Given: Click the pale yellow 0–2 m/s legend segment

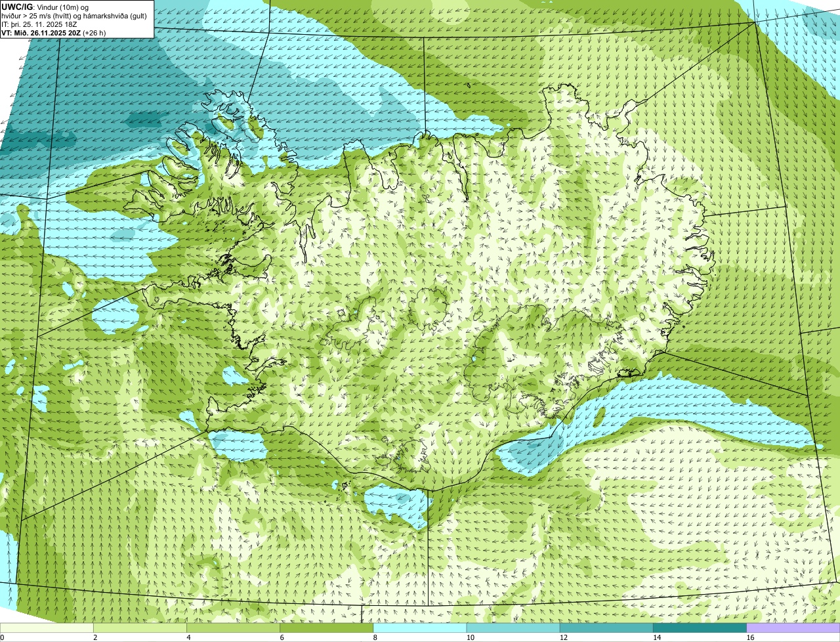Looking at the screenshot, I should point(47,628).
